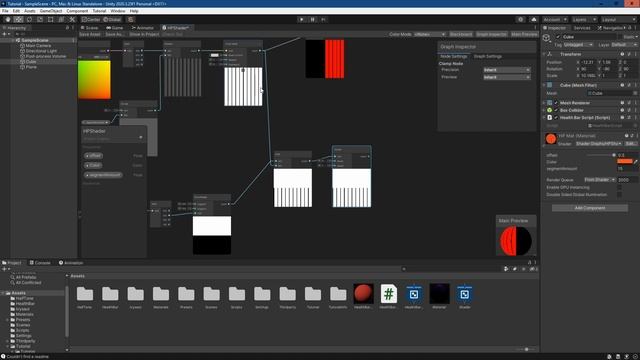Toggle the Graph Inspector panel
The height and width of the screenshot is (360, 640).
[491, 34]
